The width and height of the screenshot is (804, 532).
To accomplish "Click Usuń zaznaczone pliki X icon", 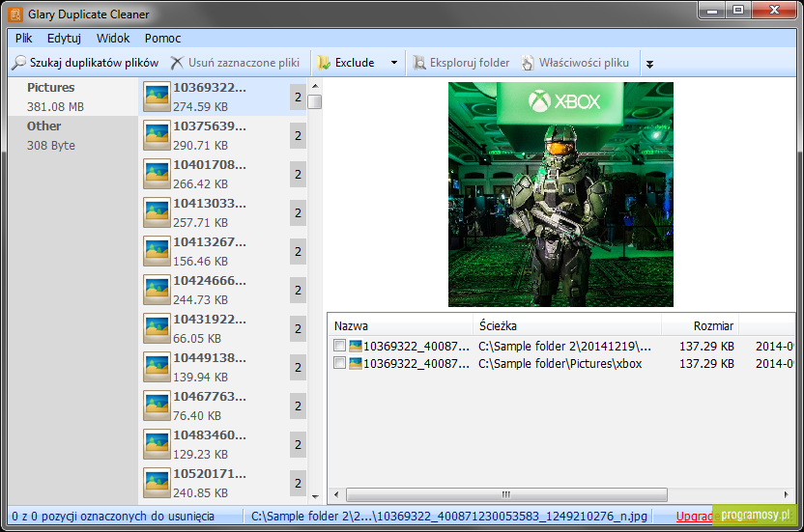I will point(177,63).
